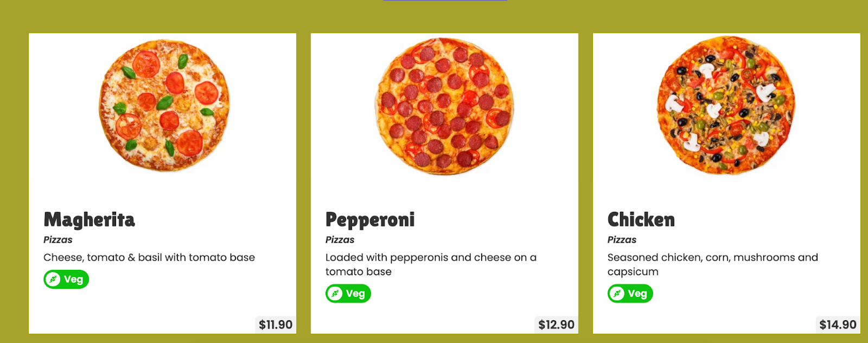Click Pizzas category label under Magherita

pos(58,240)
